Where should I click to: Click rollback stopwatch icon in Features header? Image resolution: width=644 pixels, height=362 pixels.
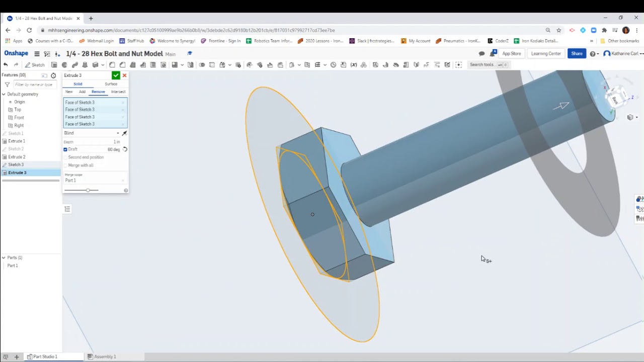53,75
